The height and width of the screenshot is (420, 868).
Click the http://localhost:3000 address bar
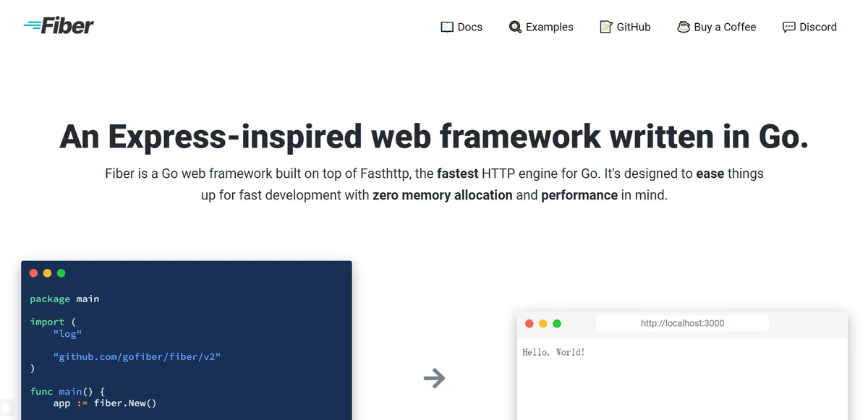pos(682,324)
